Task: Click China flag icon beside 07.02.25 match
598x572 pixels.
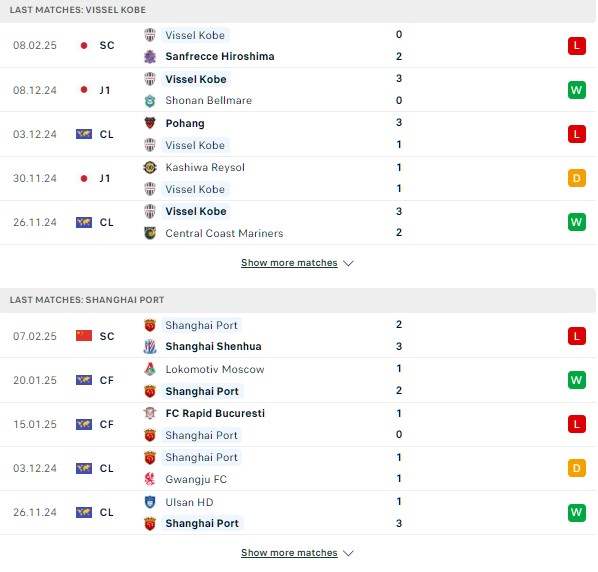Action: click(84, 336)
